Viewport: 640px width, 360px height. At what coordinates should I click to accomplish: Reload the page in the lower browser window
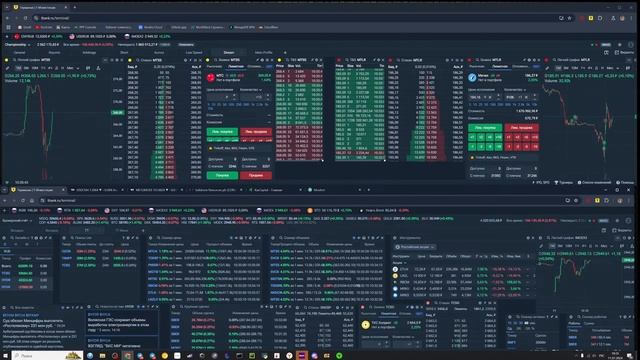[23, 200]
